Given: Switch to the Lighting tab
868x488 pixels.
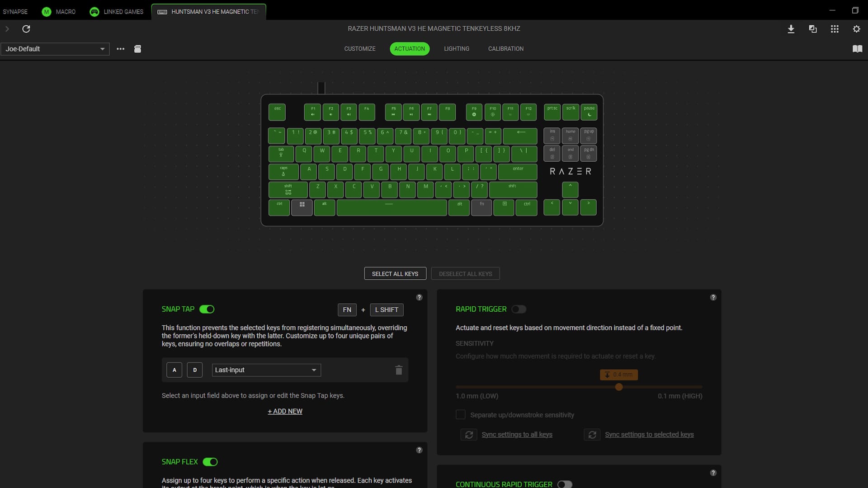Looking at the screenshot, I should (457, 49).
